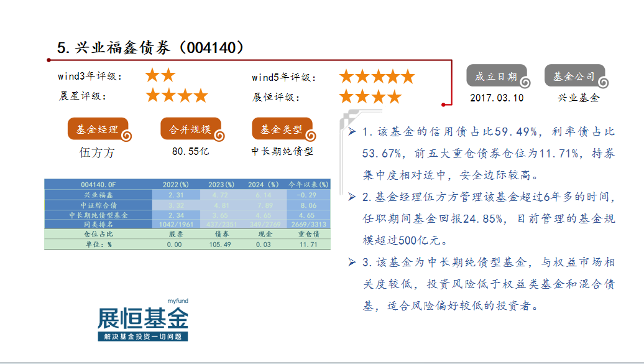The image size is (644, 364).
Task: Click the gray 成立日期 label
Action: [x=495, y=76]
